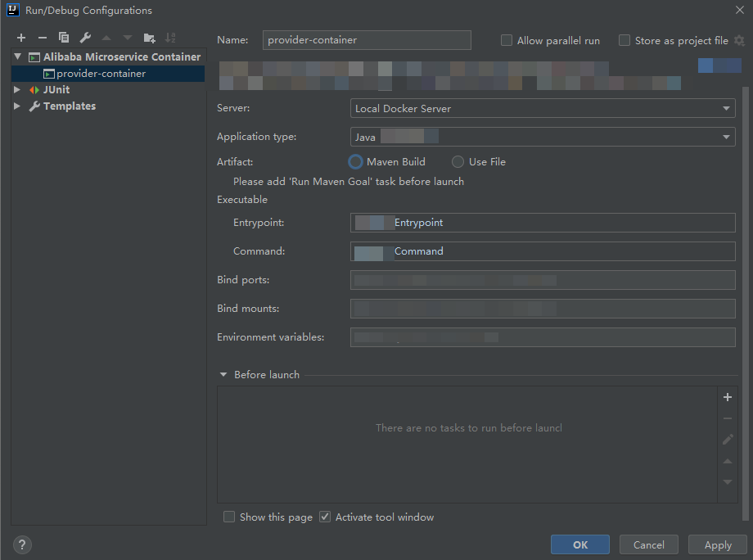Select Alibaba Microservice Container group label
The height and width of the screenshot is (560, 753).
pyautogui.click(x=122, y=57)
